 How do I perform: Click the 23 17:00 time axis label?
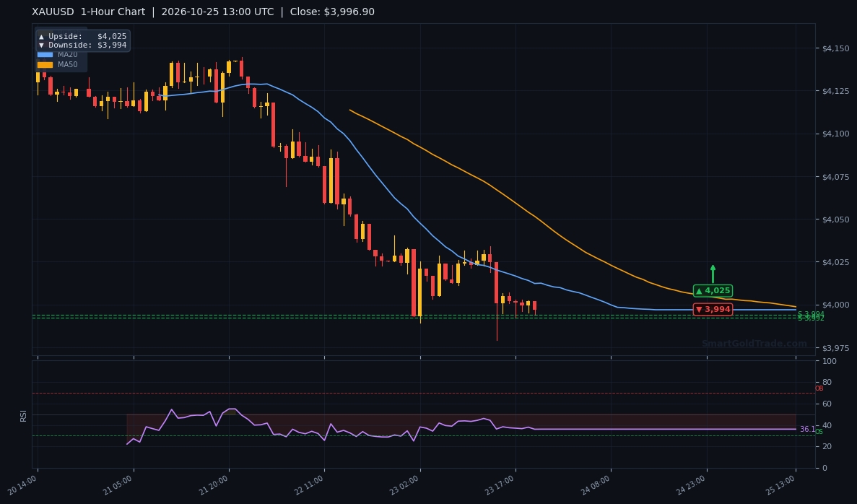point(500,485)
